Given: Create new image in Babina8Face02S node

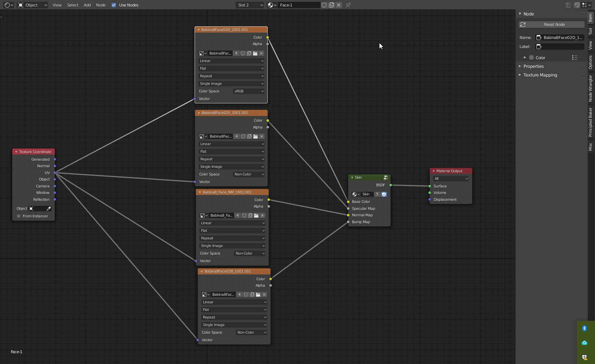Looking at the screenshot, I should tap(249, 136).
